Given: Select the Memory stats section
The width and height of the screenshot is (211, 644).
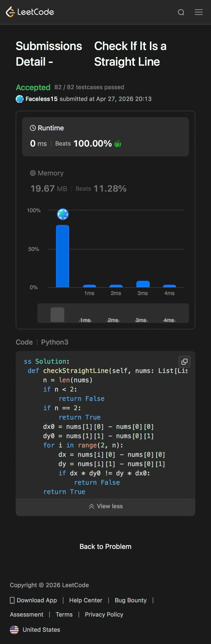Looking at the screenshot, I should [x=78, y=181].
